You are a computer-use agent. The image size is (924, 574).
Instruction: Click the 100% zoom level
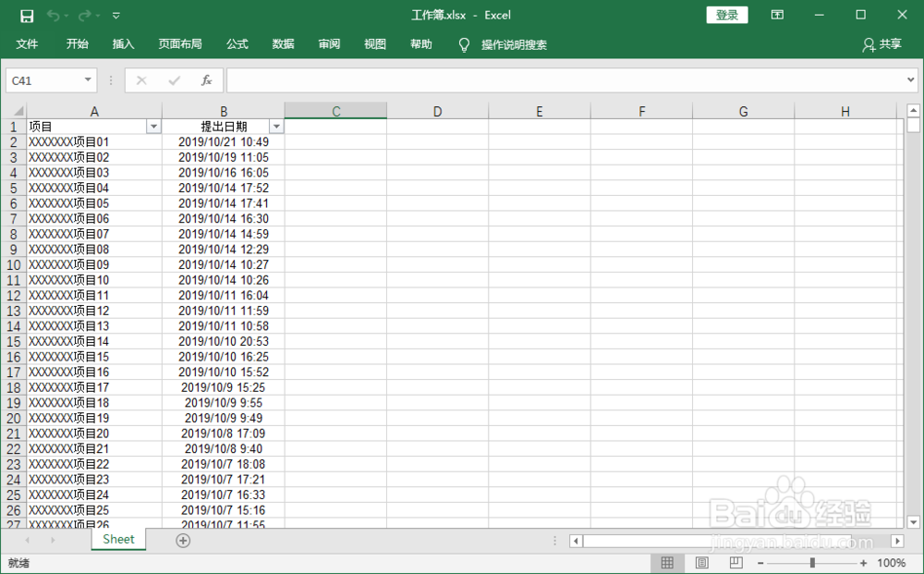click(891, 564)
